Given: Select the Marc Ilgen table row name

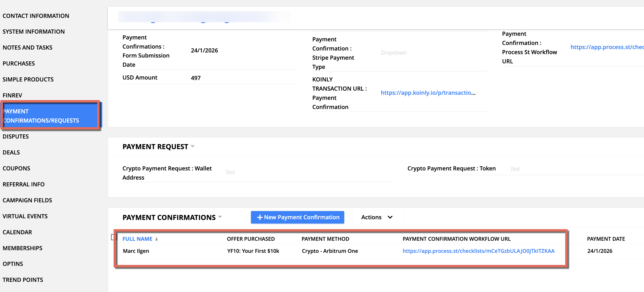Looking at the screenshot, I should (x=136, y=251).
